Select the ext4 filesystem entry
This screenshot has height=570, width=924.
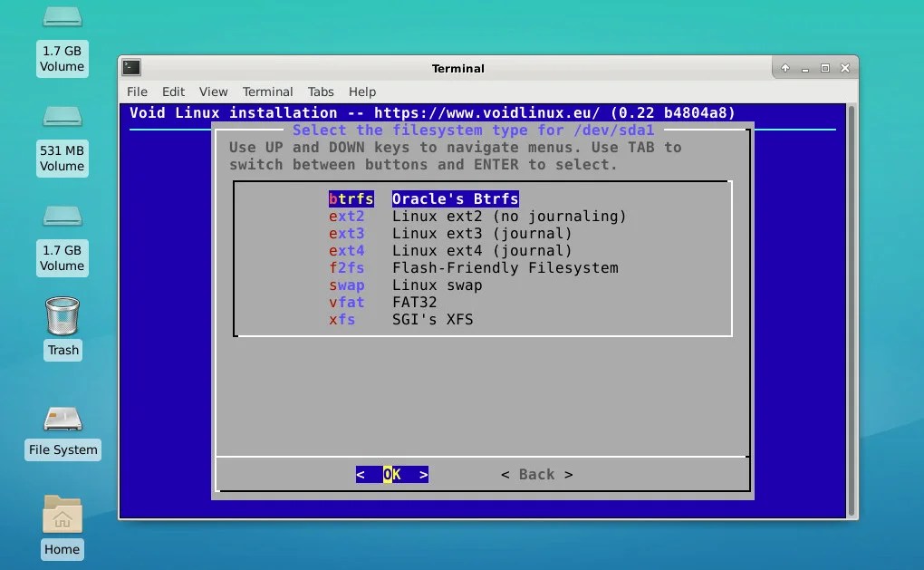tap(346, 250)
